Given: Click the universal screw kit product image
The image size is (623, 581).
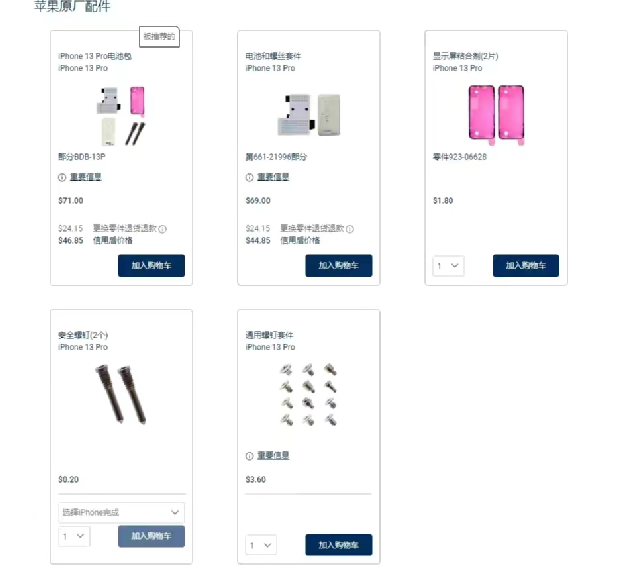Looking at the screenshot, I should 308,394.
